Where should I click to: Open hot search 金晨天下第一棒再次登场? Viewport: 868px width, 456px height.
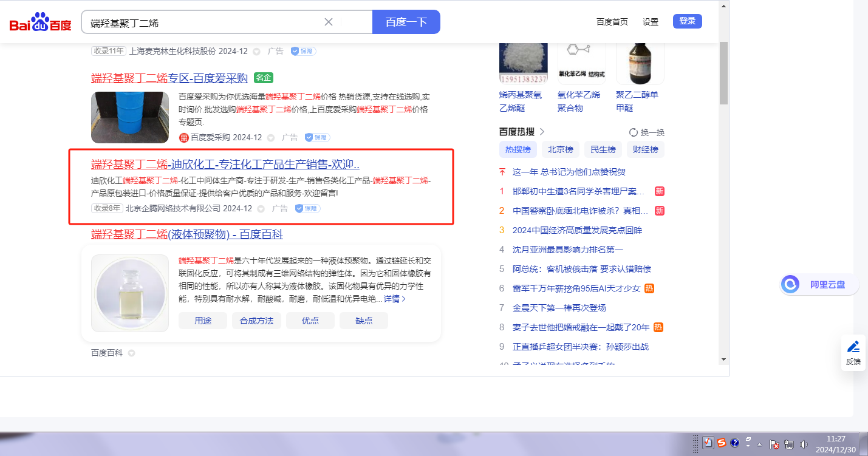coord(559,308)
